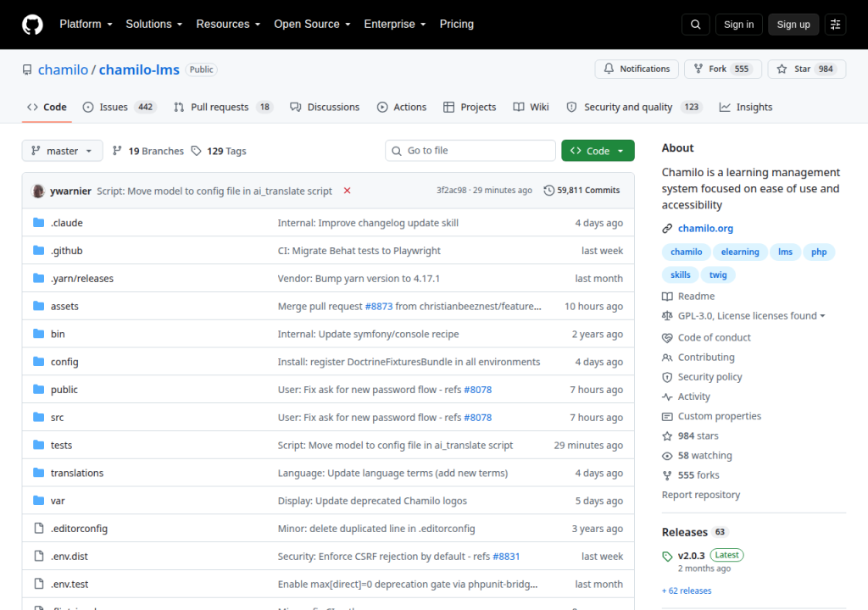This screenshot has height=610, width=868.
Task: Open the Insights tab
Action: click(x=746, y=107)
